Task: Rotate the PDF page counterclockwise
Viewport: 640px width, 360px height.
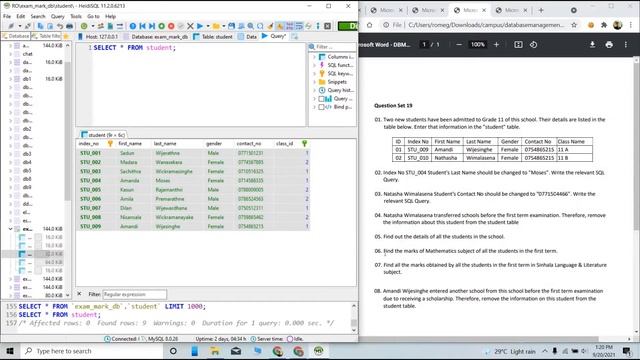Action: [x=533, y=44]
